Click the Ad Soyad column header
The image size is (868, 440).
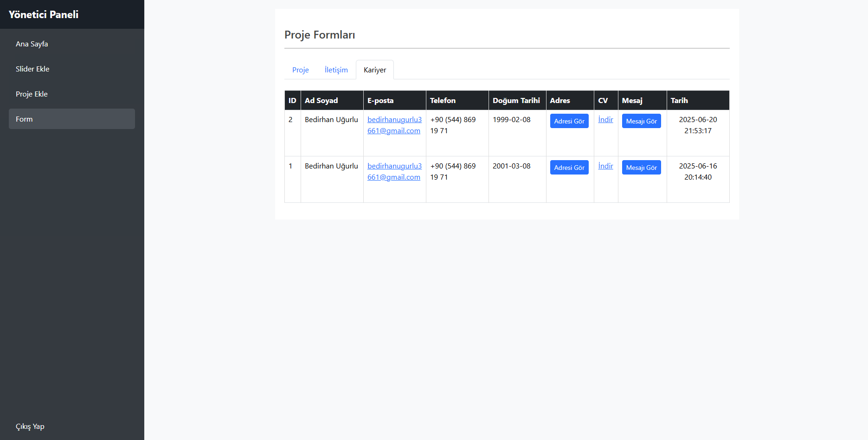321,101
